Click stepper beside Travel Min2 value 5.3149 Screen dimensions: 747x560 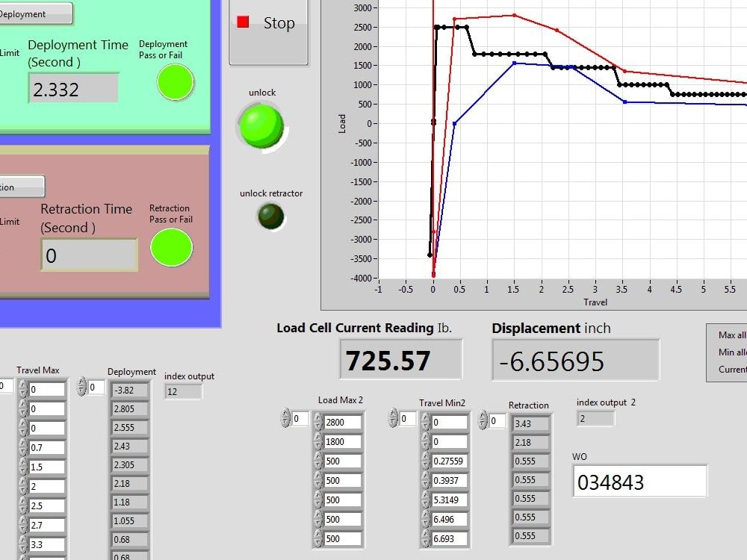[426, 500]
